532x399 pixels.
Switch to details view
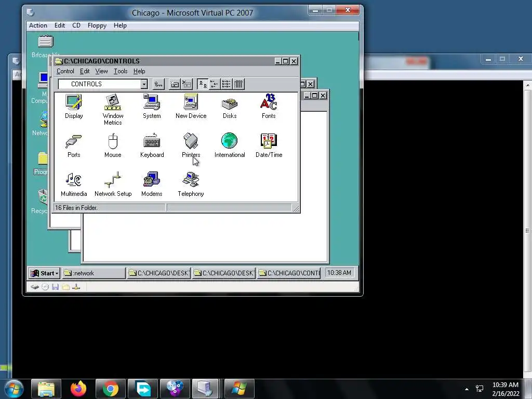point(238,84)
